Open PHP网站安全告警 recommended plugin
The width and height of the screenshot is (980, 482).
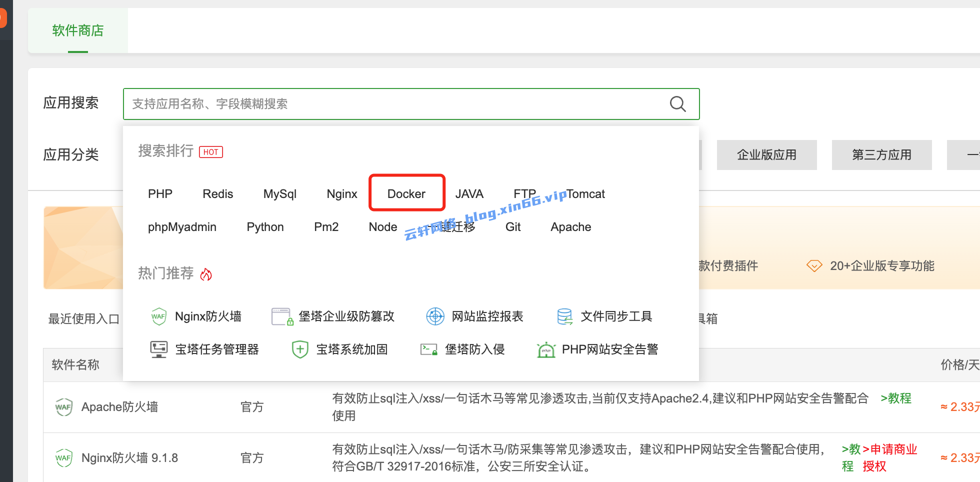pos(610,349)
